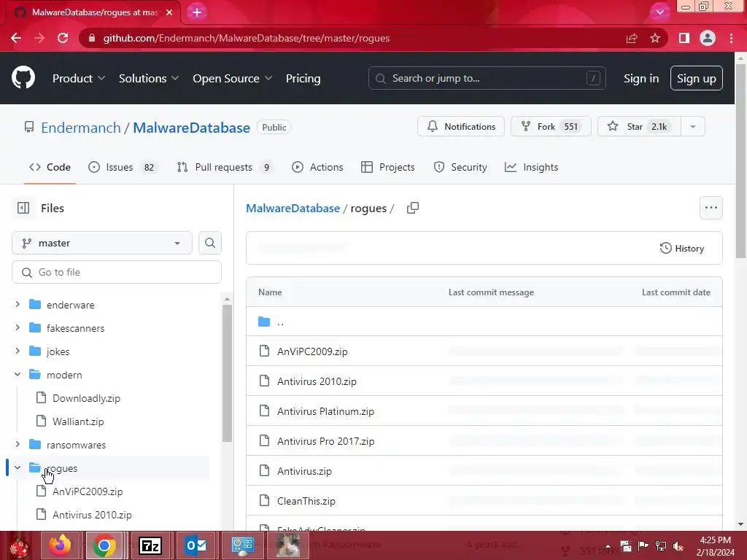Open the Projects tab
The width and height of the screenshot is (747, 560).
click(388, 167)
